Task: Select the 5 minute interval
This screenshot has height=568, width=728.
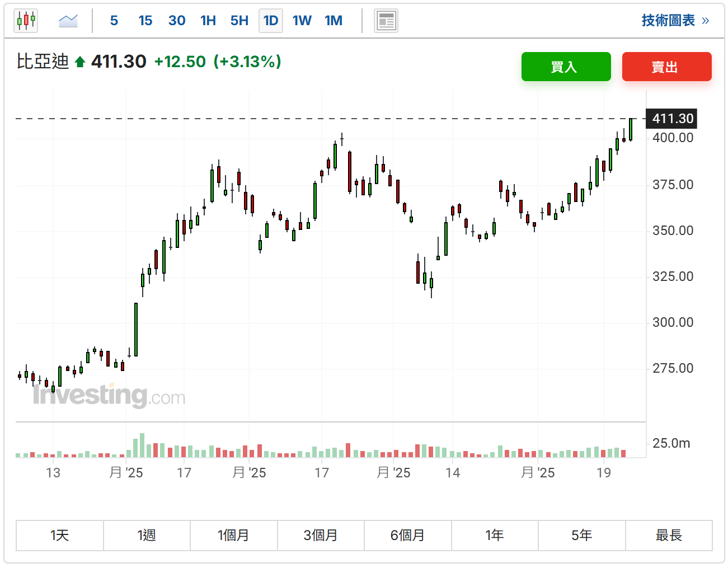Action: (x=114, y=21)
